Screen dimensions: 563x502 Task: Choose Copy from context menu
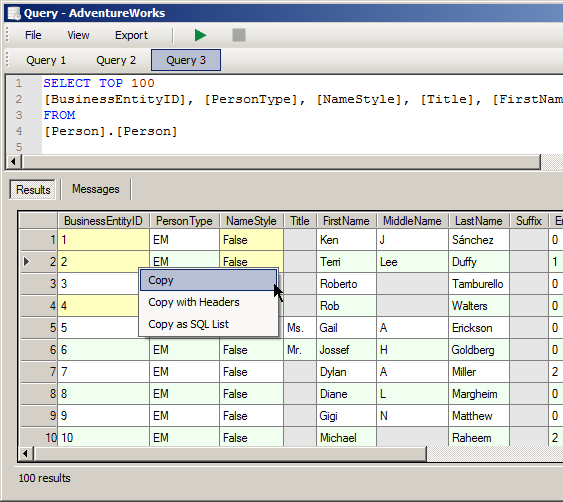(x=208, y=280)
